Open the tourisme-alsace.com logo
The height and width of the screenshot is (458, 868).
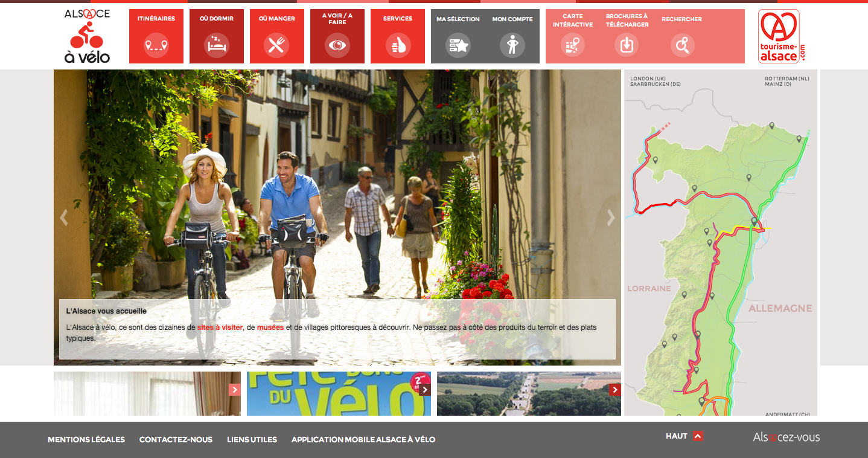pos(782,36)
